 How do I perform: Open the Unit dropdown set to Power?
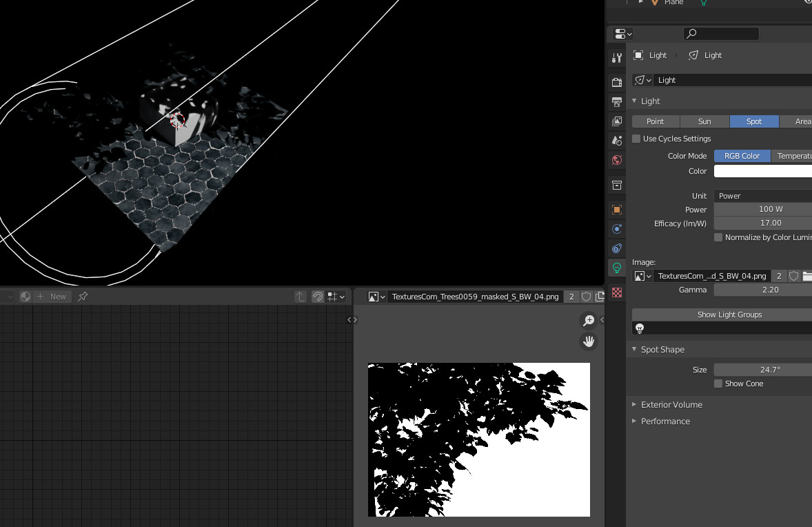pos(762,196)
